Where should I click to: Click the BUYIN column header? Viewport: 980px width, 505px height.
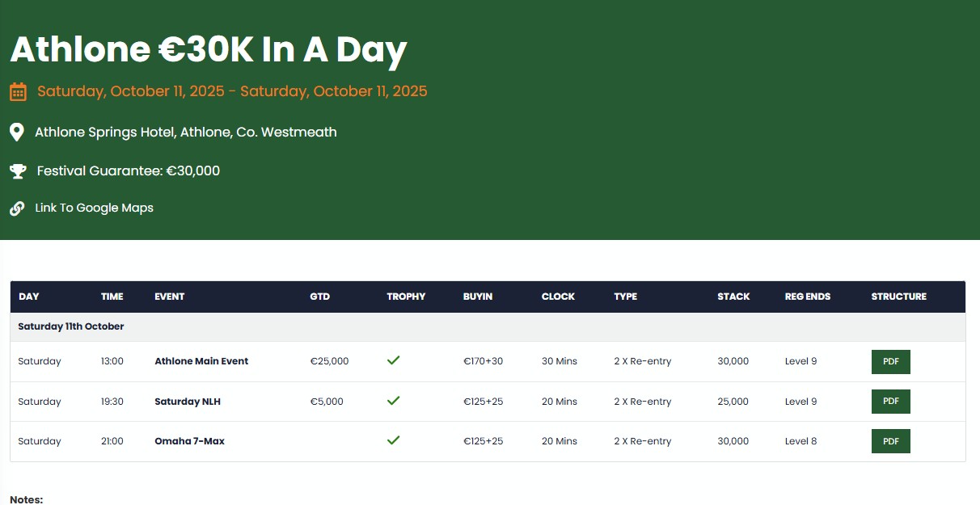478,297
